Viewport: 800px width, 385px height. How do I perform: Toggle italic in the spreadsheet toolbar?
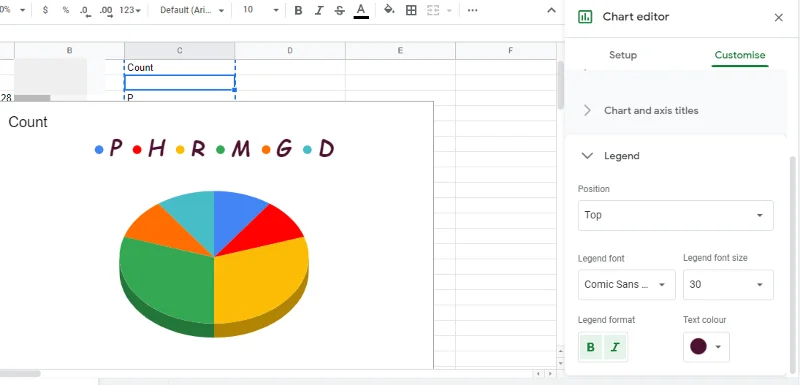tap(319, 10)
